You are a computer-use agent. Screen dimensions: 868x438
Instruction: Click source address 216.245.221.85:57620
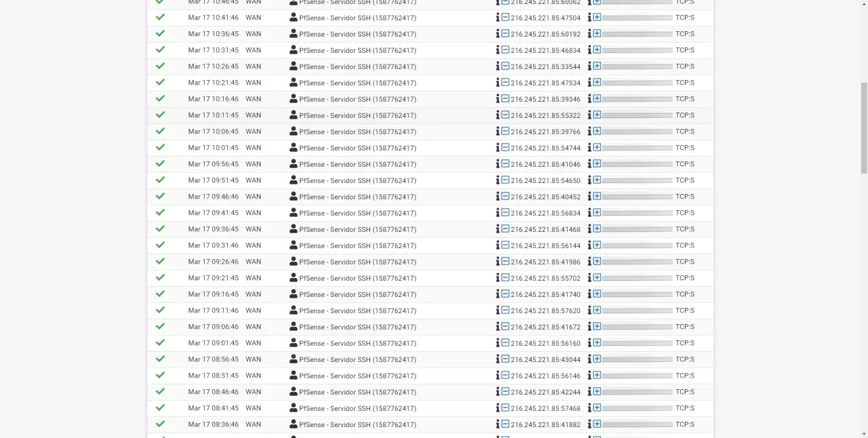545,311
